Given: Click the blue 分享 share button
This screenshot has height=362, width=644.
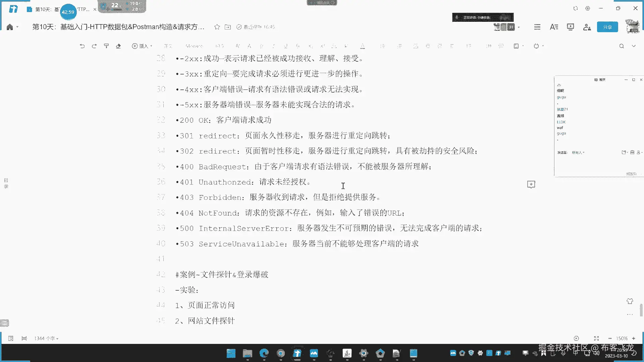Looking at the screenshot, I should point(607,27).
